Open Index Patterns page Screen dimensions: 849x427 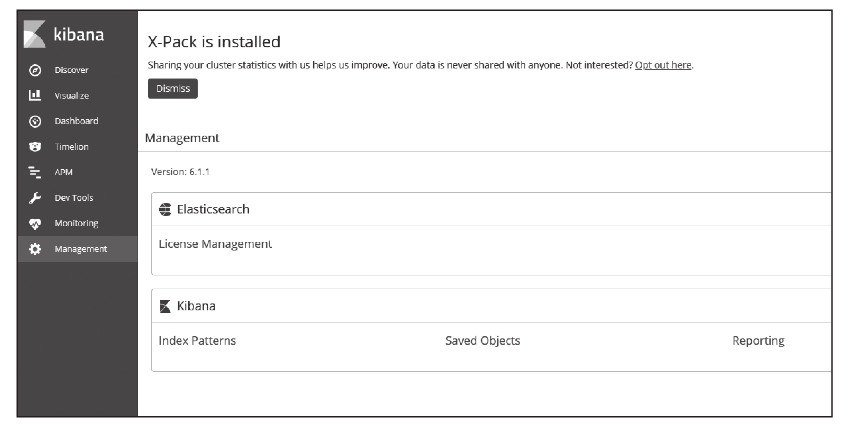point(197,341)
